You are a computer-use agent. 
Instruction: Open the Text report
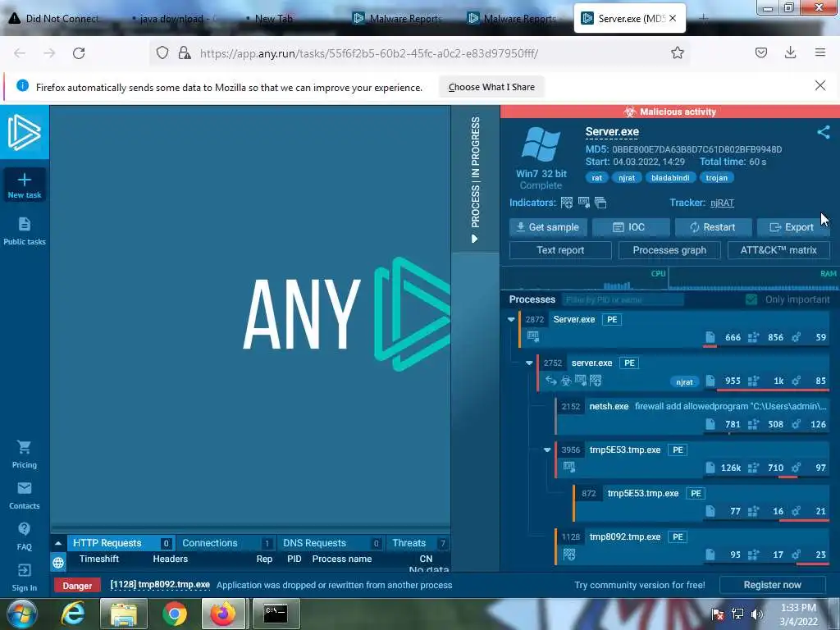pos(560,250)
